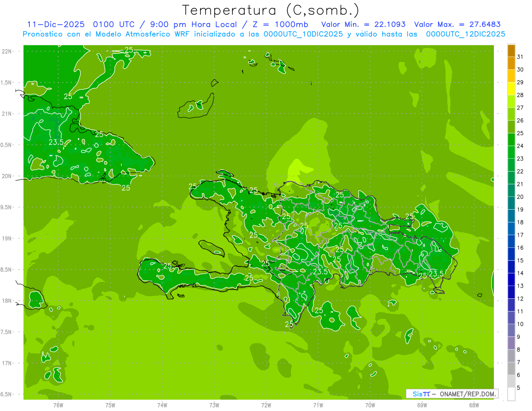The width and height of the screenshot is (532, 411).
Task: Select the "0000UTC_12DIC2025" valid-until timestamp
Action: click(x=465, y=34)
